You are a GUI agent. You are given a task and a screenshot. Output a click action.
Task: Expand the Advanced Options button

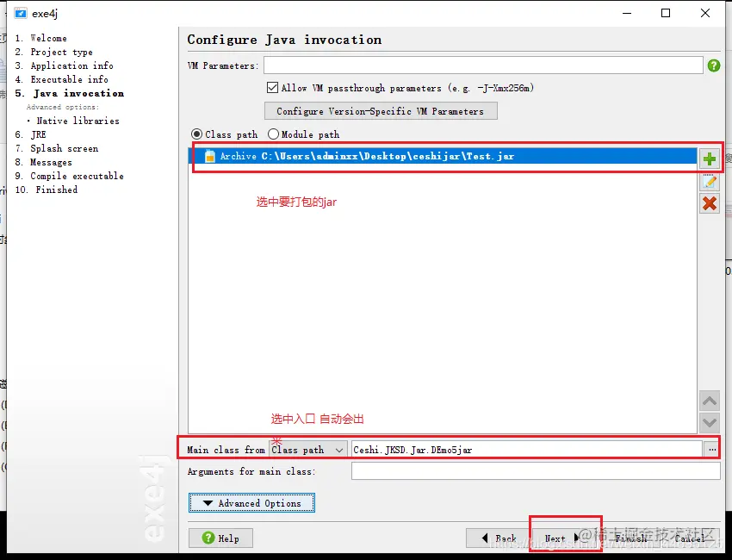(x=251, y=503)
